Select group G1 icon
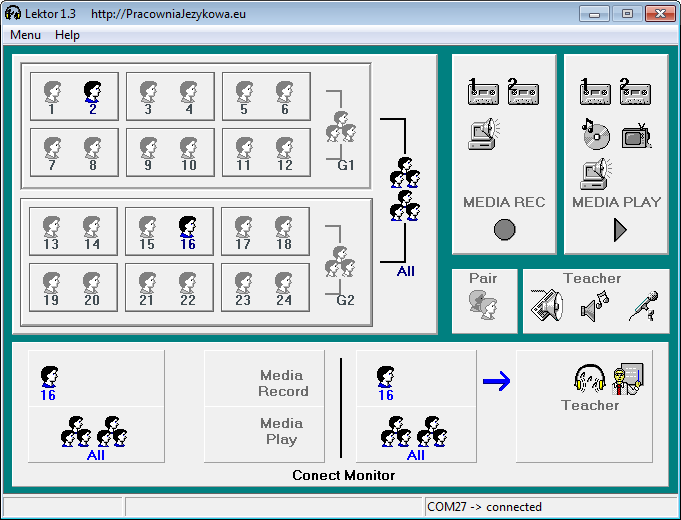The height and width of the screenshot is (520, 681). (341, 127)
